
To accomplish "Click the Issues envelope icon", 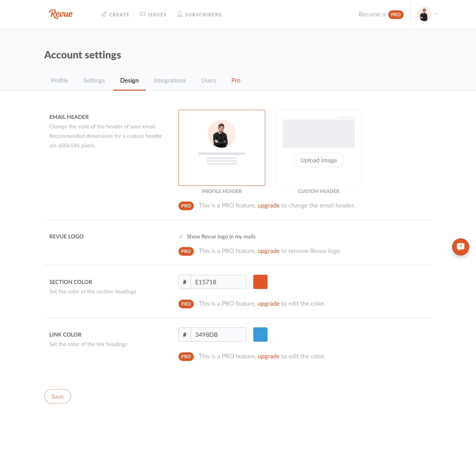I will pyautogui.click(x=142, y=14).
